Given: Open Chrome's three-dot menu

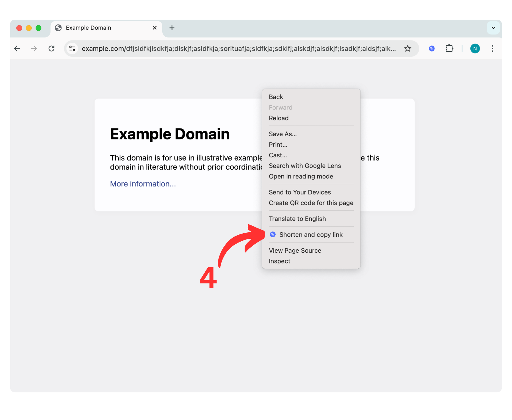Looking at the screenshot, I should 492,48.
